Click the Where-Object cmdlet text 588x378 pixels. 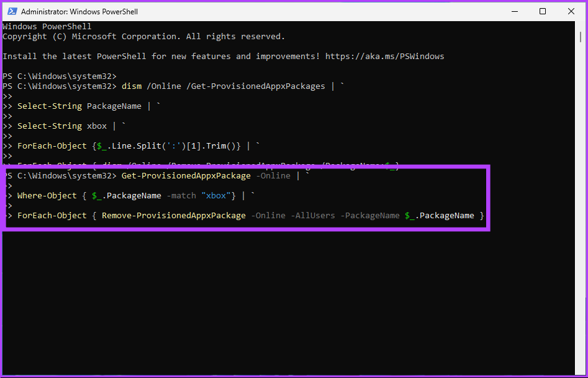[47, 196]
